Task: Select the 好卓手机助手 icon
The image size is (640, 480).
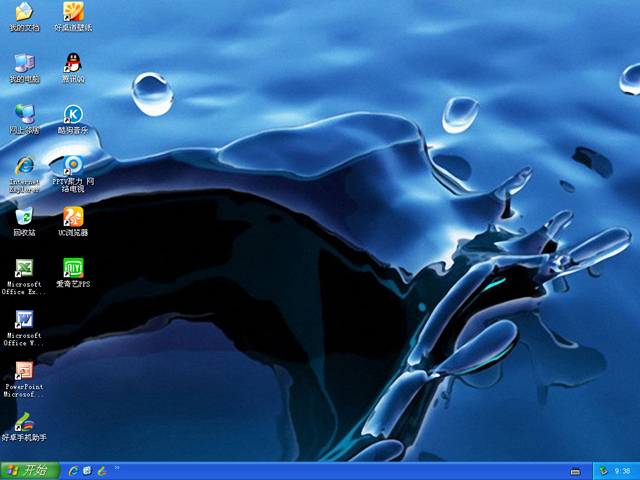Action: (x=24, y=422)
